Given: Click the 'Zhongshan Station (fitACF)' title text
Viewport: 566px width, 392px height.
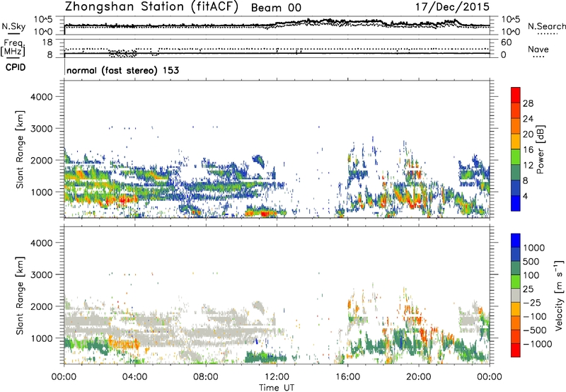Looking at the screenshot, I should click(x=151, y=7).
